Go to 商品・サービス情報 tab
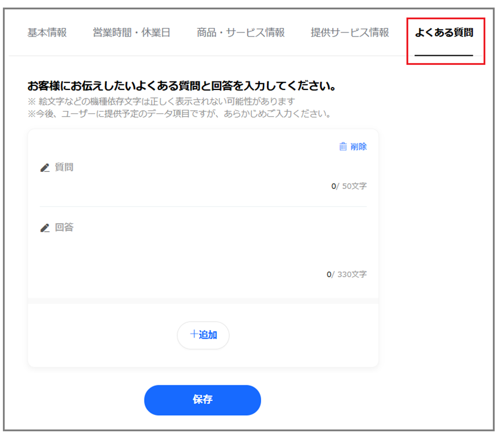504x440 pixels. (241, 32)
